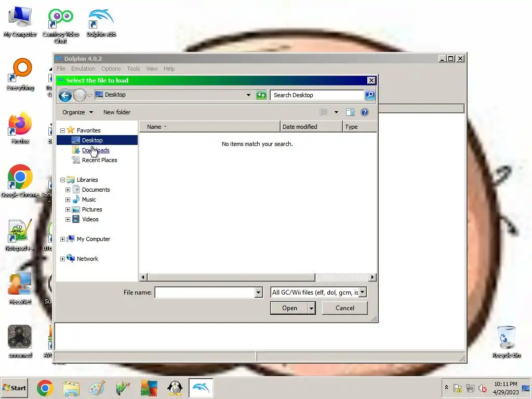Click the Open button
This screenshot has height=399, width=532.
(289, 308)
